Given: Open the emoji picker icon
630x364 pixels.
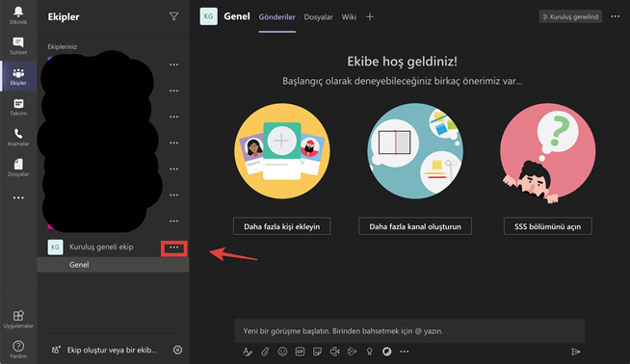Looking at the screenshot, I should point(282,351).
